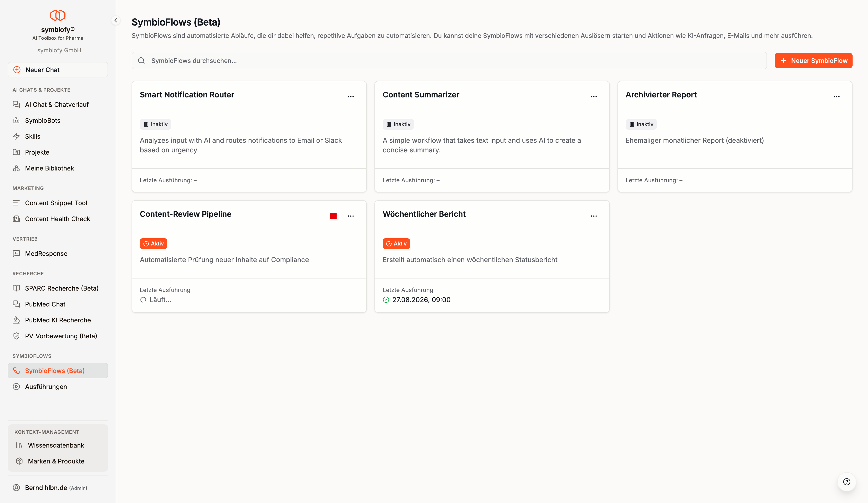The height and width of the screenshot is (503, 868).
Task: Open AI Chat & Chatverlauf
Action: 58,104
